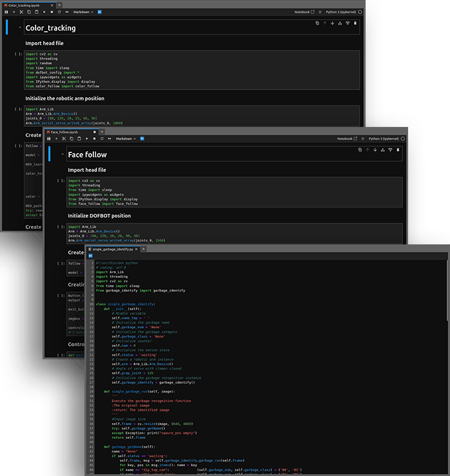Image resolution: width=450 pixels, height=476 pixels.
Task: Collapse the Color_tracking heading section
Action: pos(20,28)
